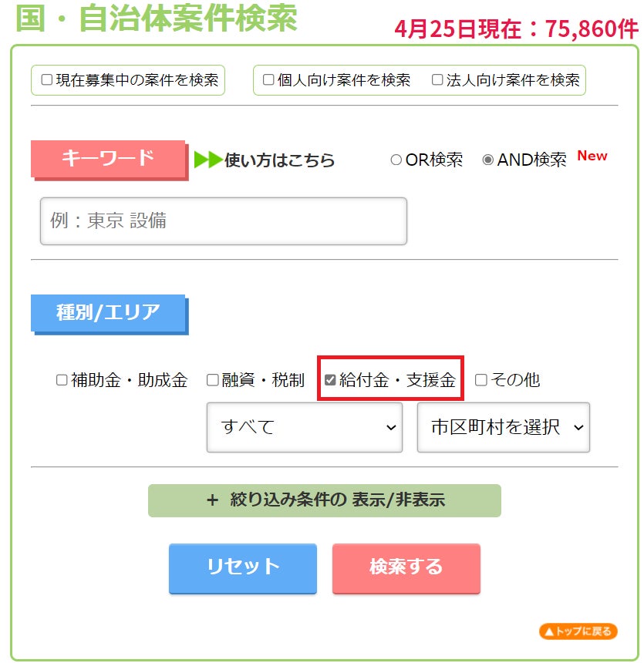Click the red New label

[x=592, y=156]
